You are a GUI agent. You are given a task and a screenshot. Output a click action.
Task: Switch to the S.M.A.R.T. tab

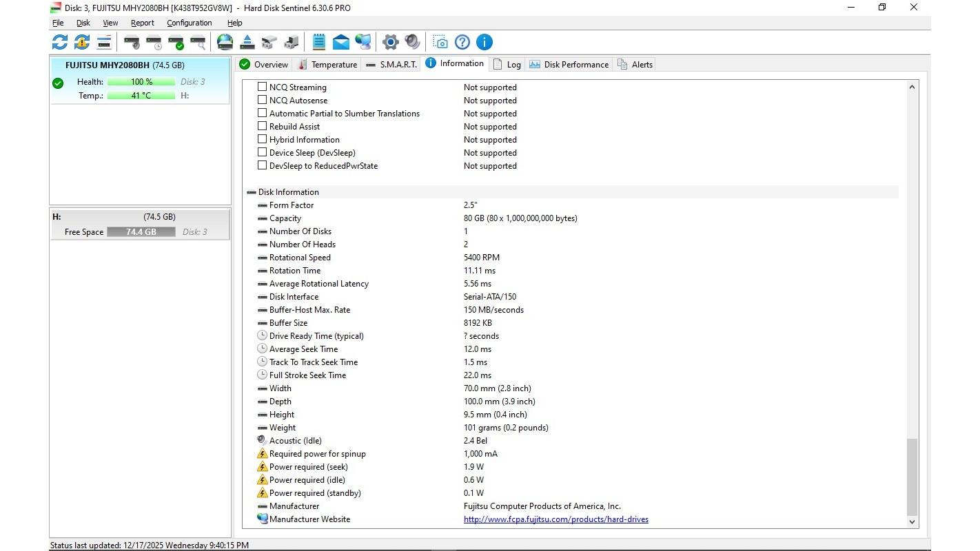(x=391, y=64)
